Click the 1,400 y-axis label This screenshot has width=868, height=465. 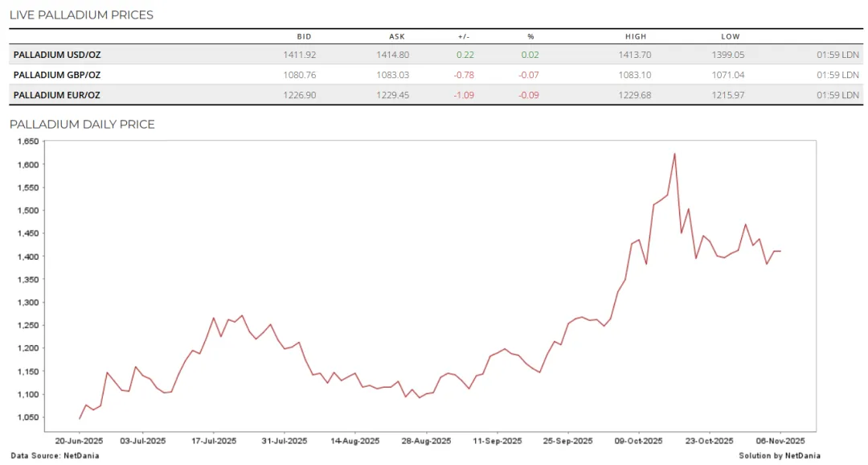click(27, 257)
